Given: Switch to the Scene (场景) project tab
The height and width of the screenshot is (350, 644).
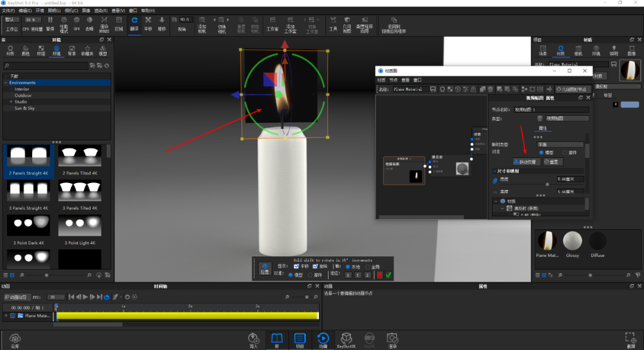Looking at the screenshot, I should pos(543,51).
